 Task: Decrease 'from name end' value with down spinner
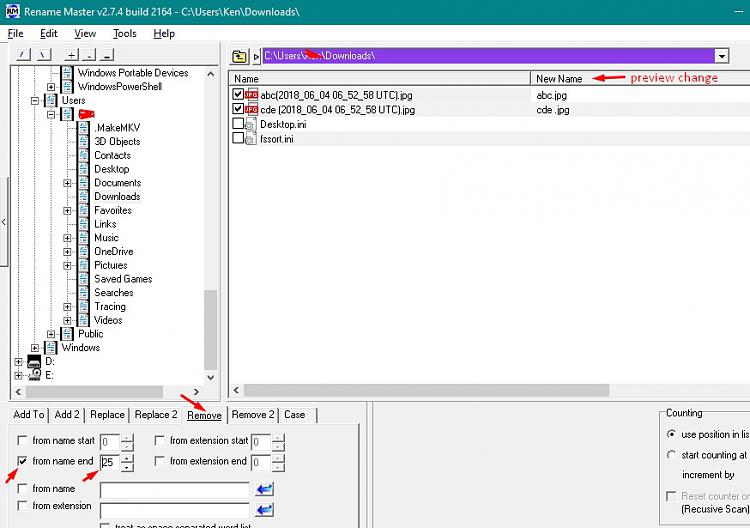coord(127,467)
